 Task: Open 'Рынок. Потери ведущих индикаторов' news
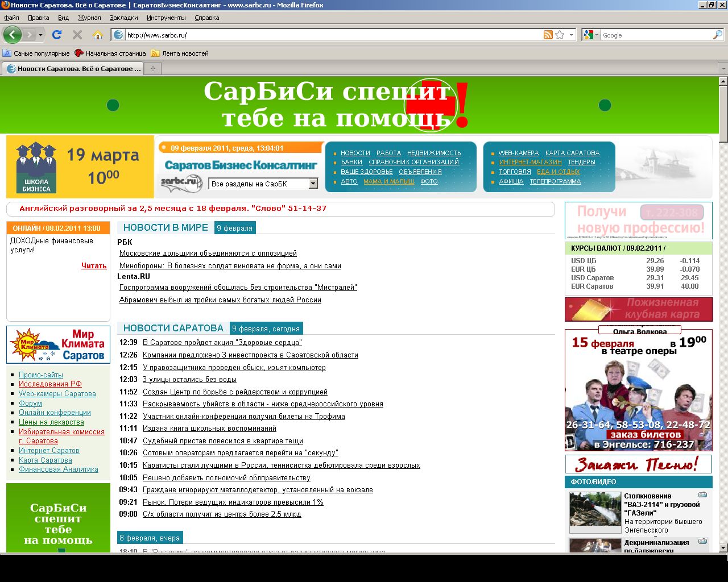[x=233, y=502]
